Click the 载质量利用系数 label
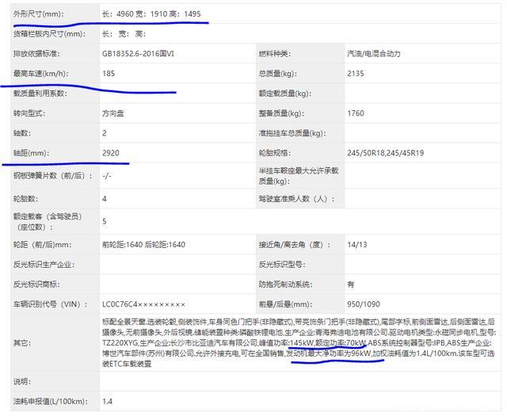Screen dimensions: 507x420 [40, 94]
